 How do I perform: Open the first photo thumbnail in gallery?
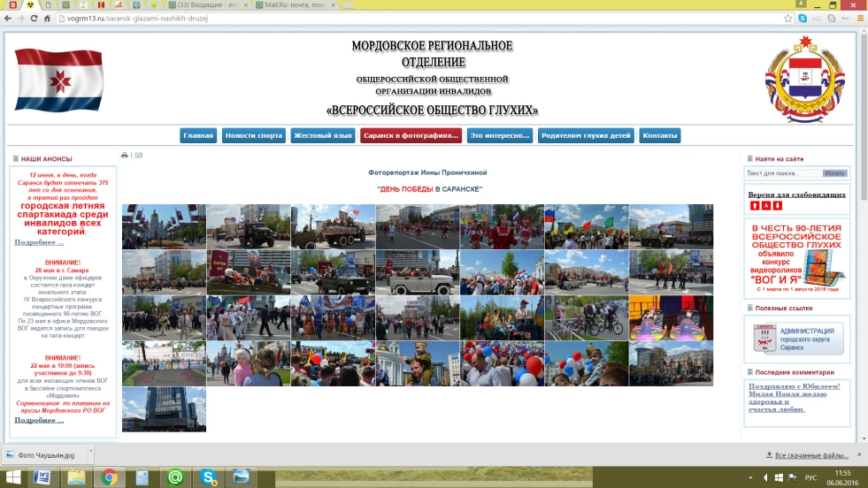(163, 226)
